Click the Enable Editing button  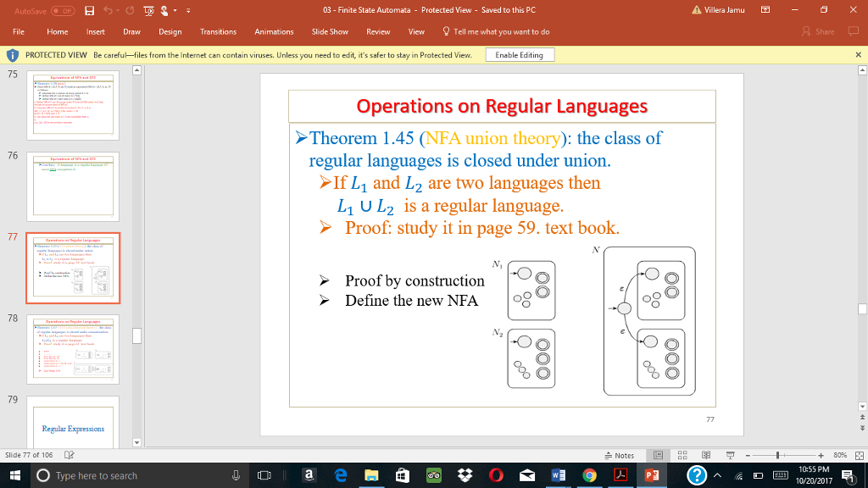pos(520,55)
